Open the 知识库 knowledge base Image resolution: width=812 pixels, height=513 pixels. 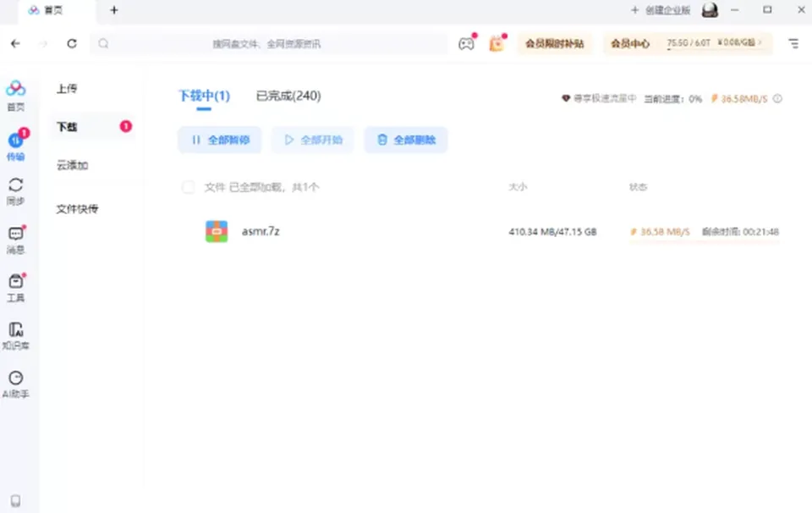pyautogui.click(x=15, y=336)
